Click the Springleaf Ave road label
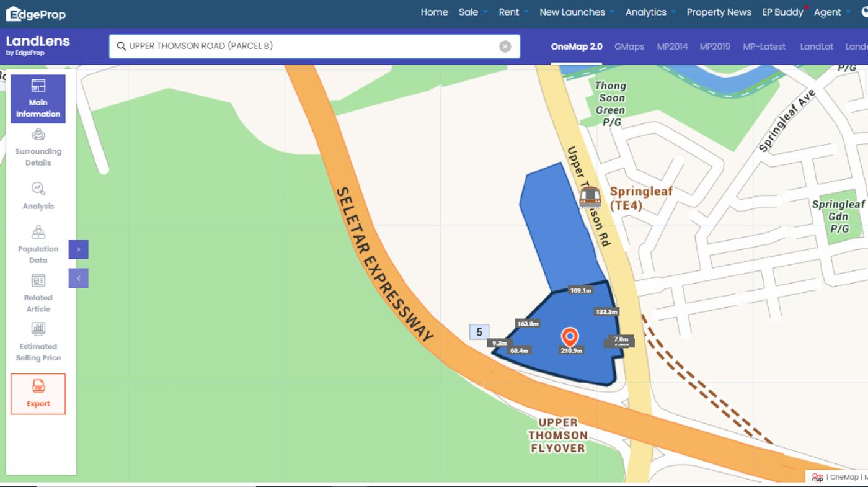This screenshot has width=868, height=487. click(x=787, y=121)
